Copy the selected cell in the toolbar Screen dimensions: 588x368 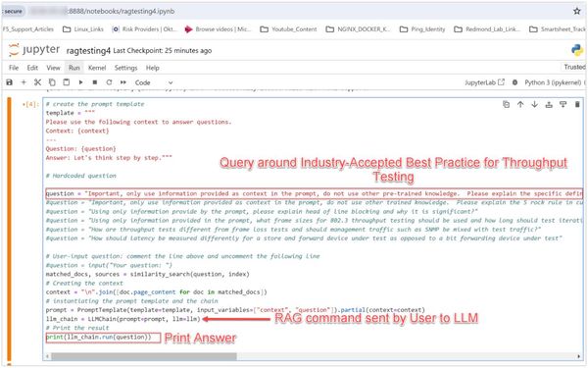pos(52,82)
